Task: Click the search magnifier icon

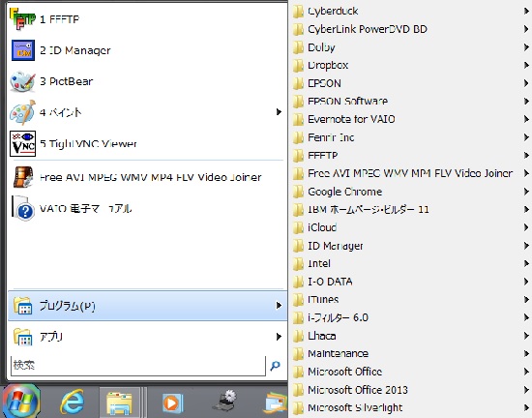Action: point(275,366)
